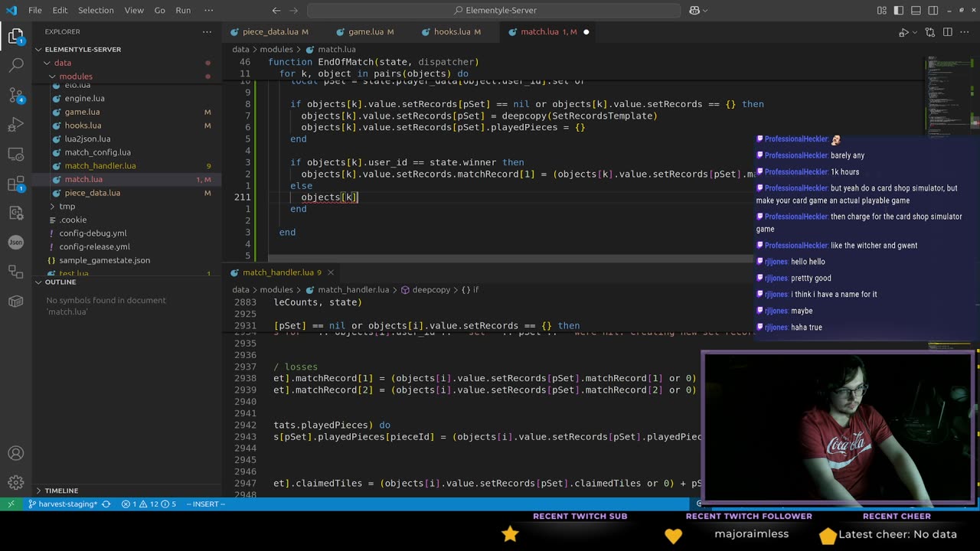Open the Copilot chat icon in title bar
The image size is (980, 551).
tap(694, 10)
